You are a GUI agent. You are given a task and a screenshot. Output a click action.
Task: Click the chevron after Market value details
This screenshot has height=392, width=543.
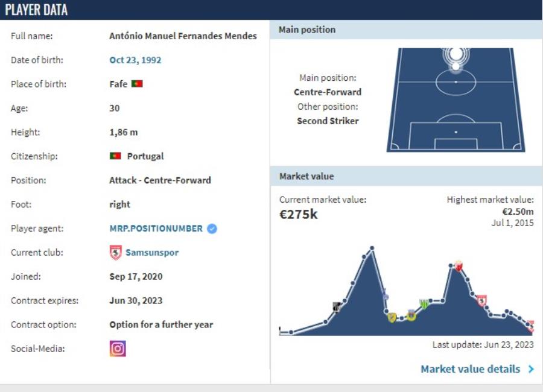tap(531, 369)
